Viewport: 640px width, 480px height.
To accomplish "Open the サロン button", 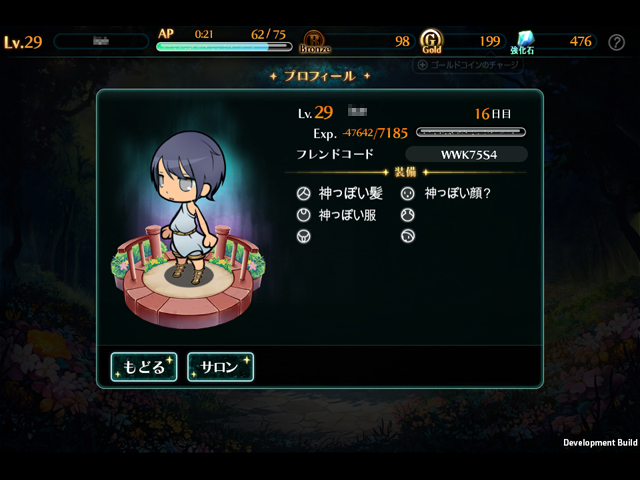I will click(x=220, y=367).
